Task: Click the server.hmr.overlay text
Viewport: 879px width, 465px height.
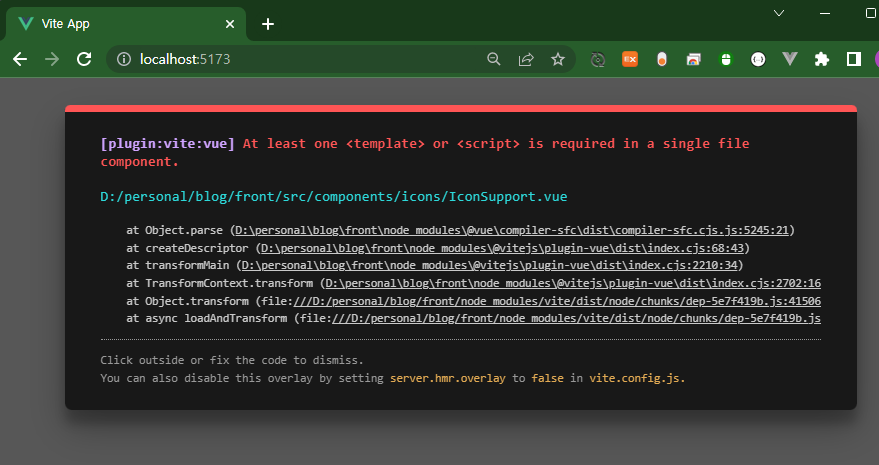Action: tap(448, 378)
